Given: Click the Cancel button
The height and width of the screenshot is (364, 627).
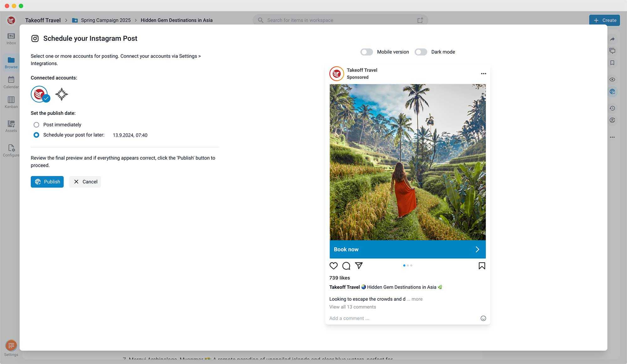Looking at the screenshot, I should click(85, 182).
